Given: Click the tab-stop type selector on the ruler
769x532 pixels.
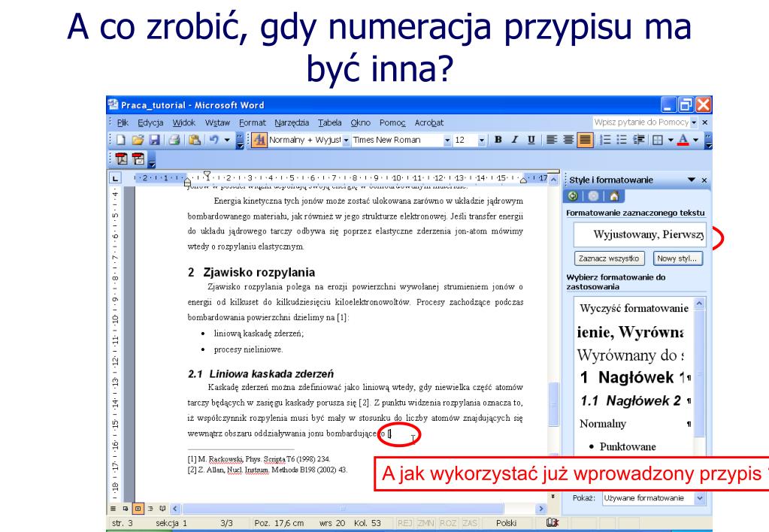Looking at the screenshot, I should (x=115, y=178).
